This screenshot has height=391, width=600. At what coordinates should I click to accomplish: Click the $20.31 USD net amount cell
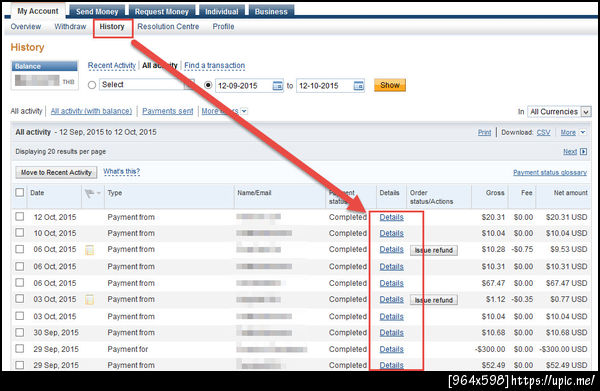click(566, 217)
